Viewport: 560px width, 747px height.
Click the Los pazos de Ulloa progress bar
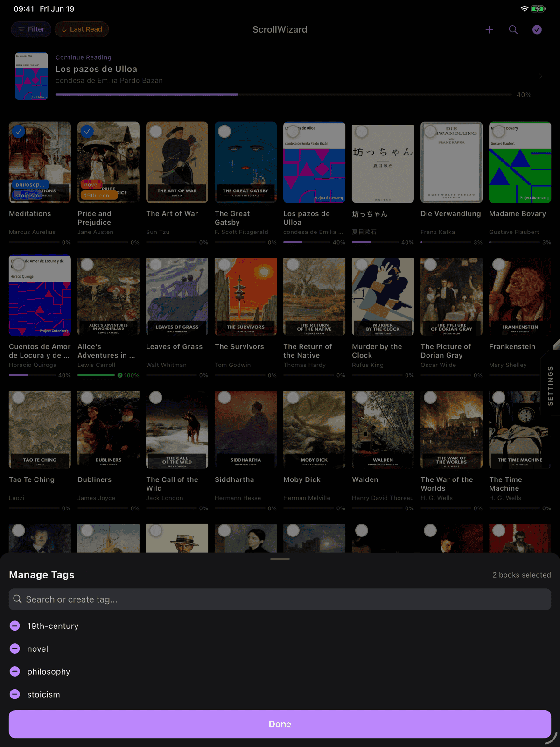click(284, 95)
